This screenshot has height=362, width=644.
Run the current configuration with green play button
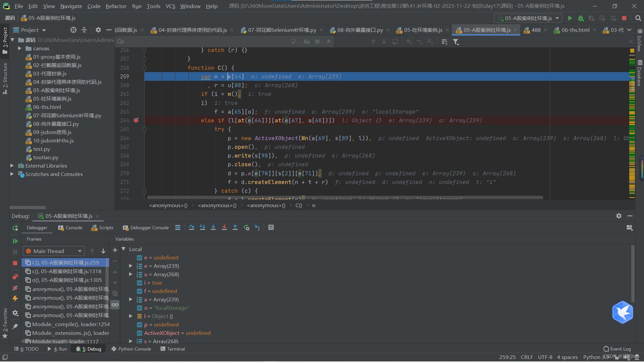tap(570, 18)
